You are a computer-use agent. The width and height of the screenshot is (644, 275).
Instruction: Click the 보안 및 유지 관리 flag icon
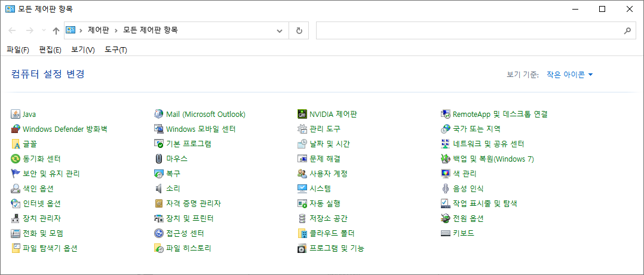click(16, 174)
